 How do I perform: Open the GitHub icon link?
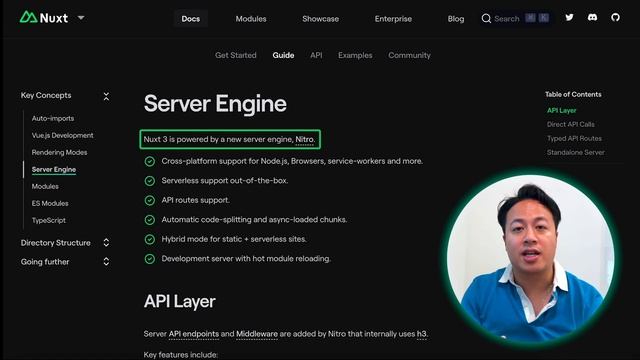click(x=615, y=17)
